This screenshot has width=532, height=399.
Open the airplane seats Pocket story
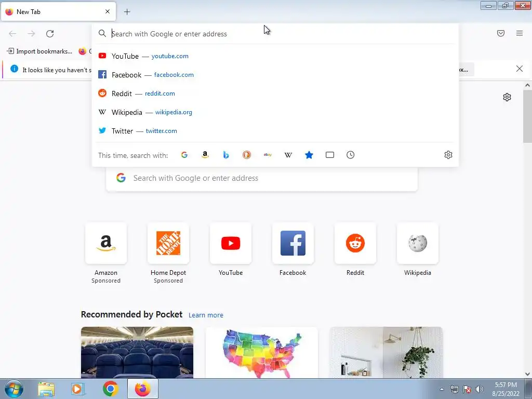point(137,353)
